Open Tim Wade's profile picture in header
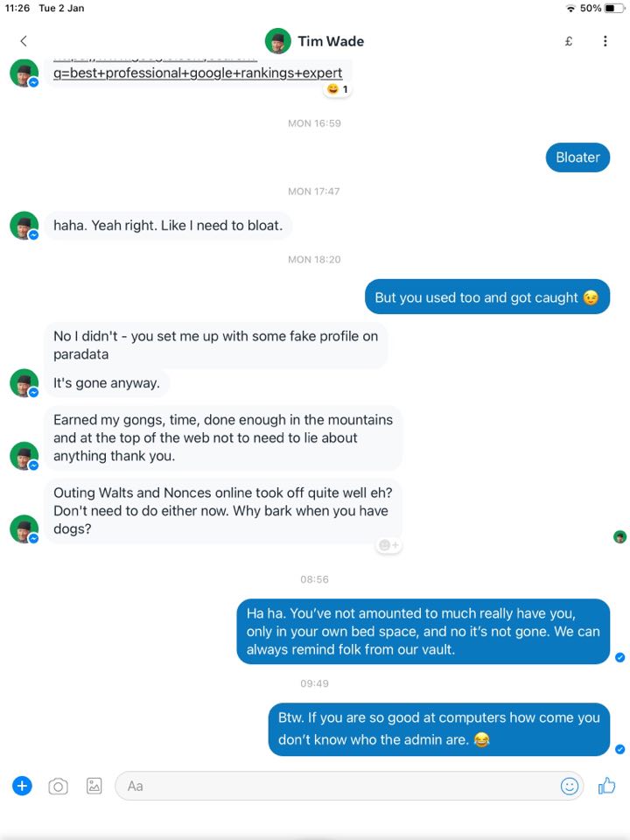This screenshot has height=840, width=630. tap(278, 41)
